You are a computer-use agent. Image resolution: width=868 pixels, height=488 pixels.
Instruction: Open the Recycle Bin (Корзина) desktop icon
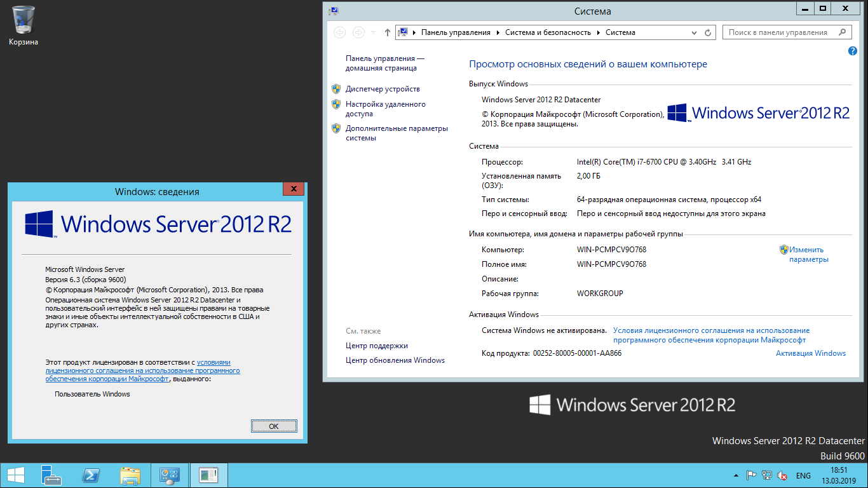click(x=24, y=25)
